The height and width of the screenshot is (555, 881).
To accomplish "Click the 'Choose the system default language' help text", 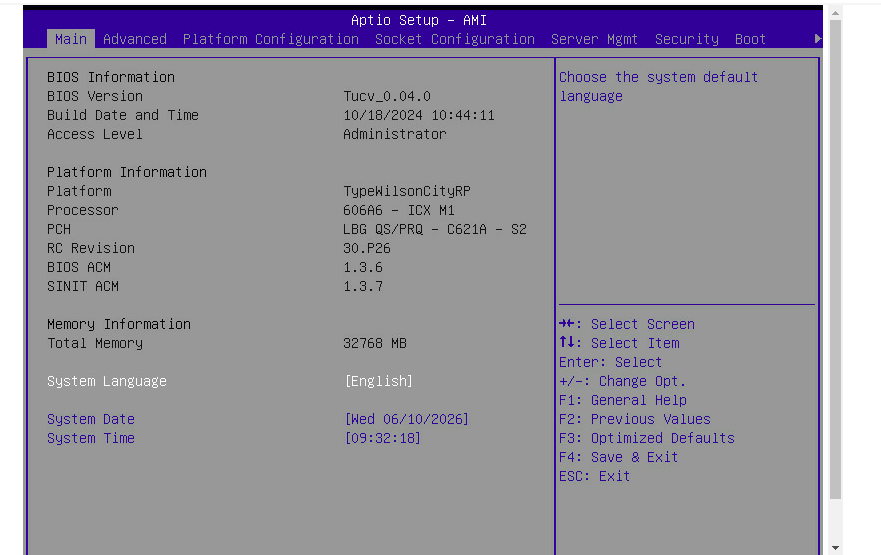I will 659,87.
